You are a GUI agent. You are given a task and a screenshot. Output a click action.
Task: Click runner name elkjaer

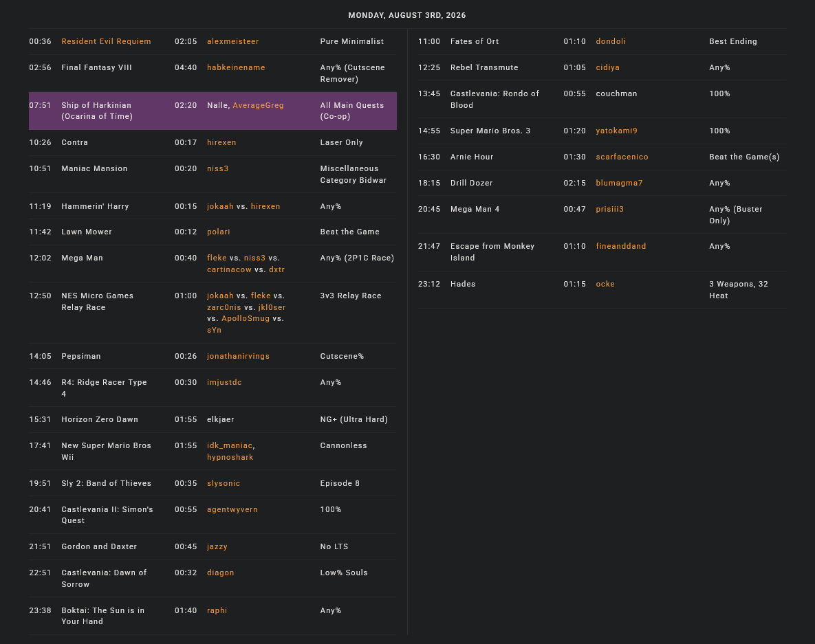click(x=220, y=420)
